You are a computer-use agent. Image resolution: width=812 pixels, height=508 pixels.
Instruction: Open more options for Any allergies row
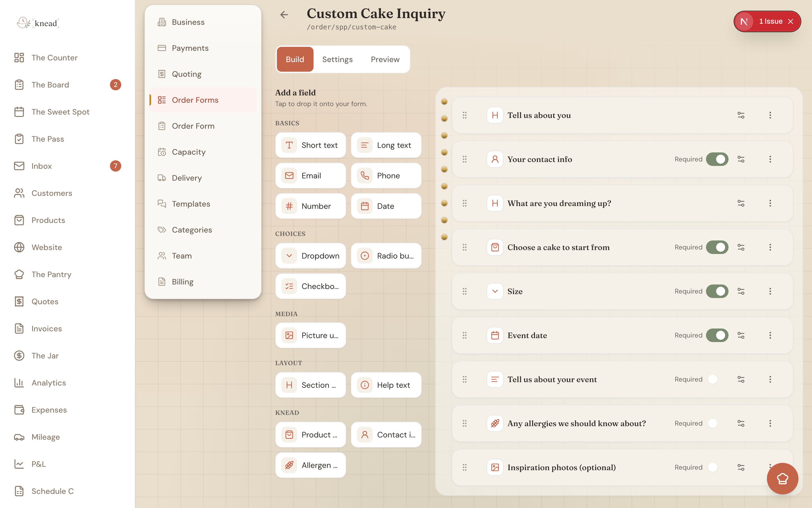coord(770,423)
